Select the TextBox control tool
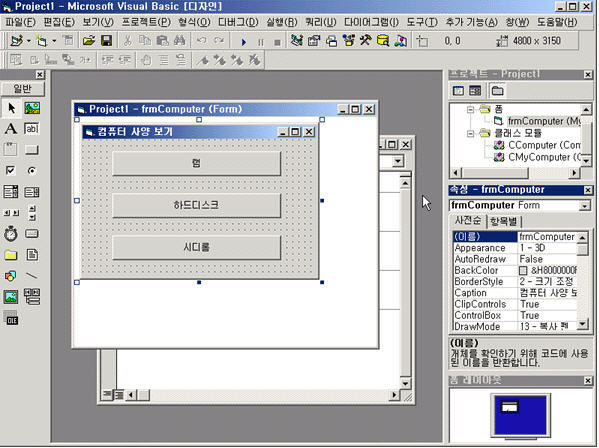Viewport: 599px width, 448px height. 32,129
